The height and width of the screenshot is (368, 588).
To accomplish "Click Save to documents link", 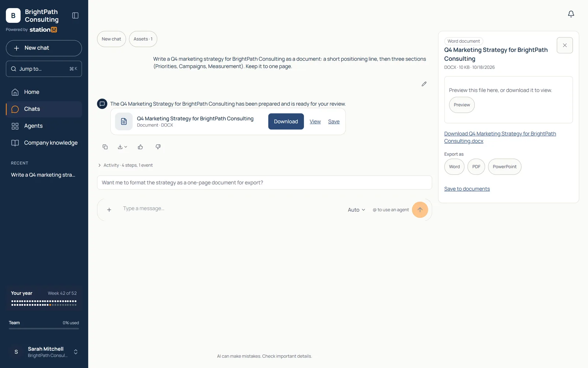I will tap(467, 189).
